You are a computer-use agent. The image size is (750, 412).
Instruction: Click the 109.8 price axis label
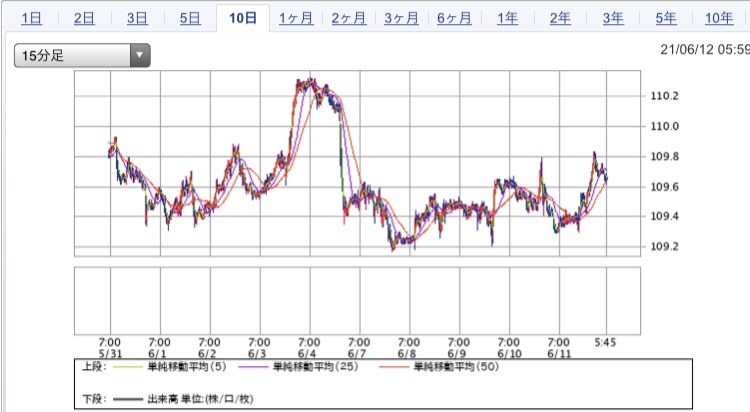664,156
